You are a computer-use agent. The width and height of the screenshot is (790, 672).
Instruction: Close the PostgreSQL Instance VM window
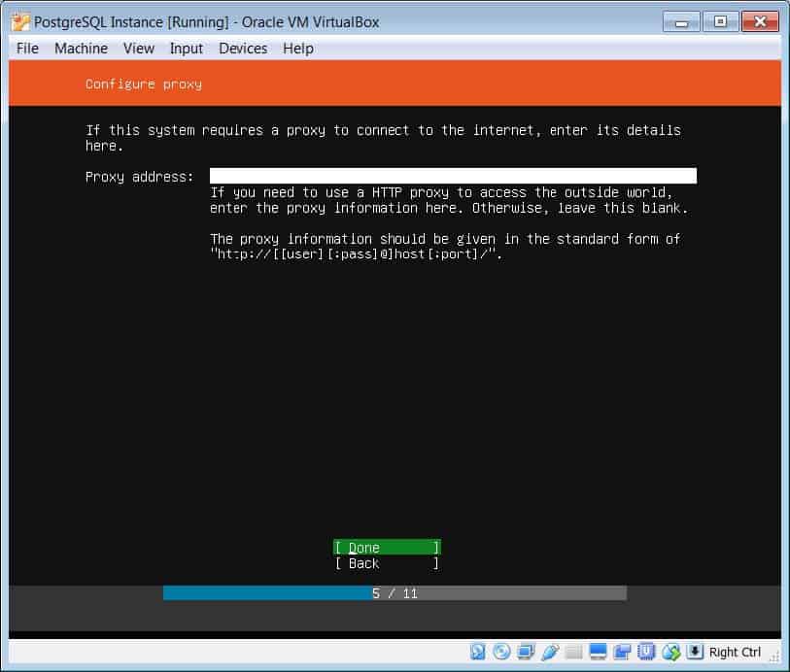[x=760, y=22]
